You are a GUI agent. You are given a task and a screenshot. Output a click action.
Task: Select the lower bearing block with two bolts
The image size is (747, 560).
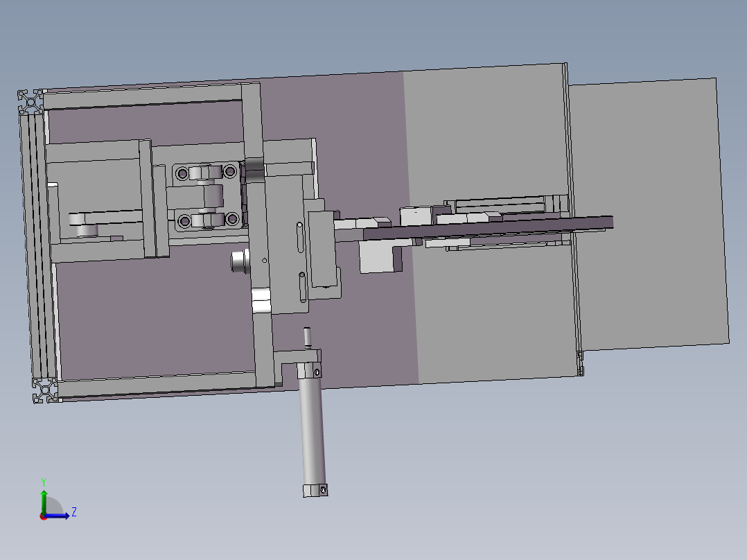click(x=208, y=220)
